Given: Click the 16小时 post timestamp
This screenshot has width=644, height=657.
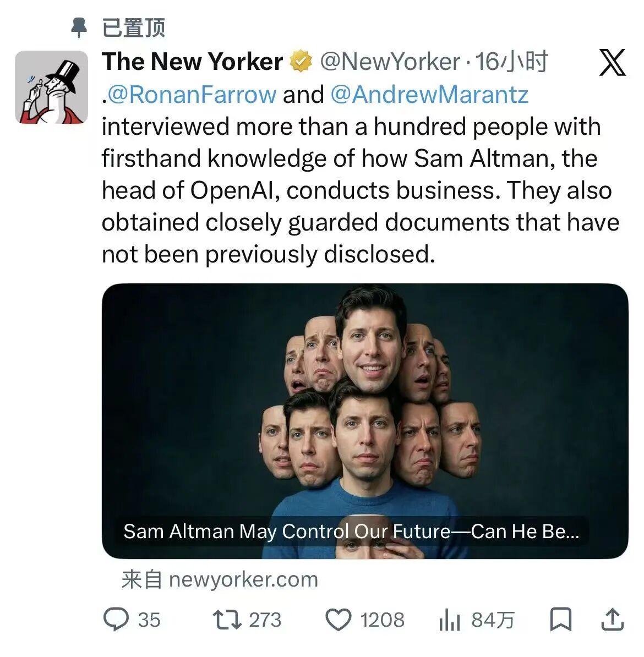Looking at the screenshot, I should (512, 62).
